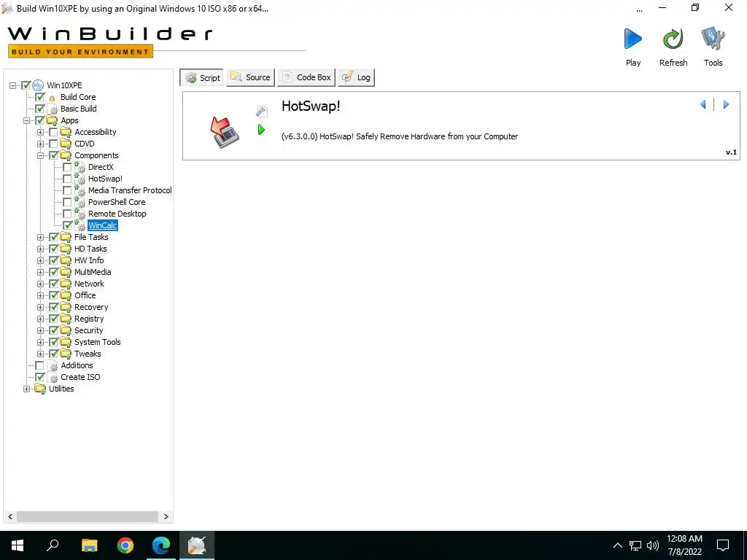Open the notification center icon

point(723,545)
